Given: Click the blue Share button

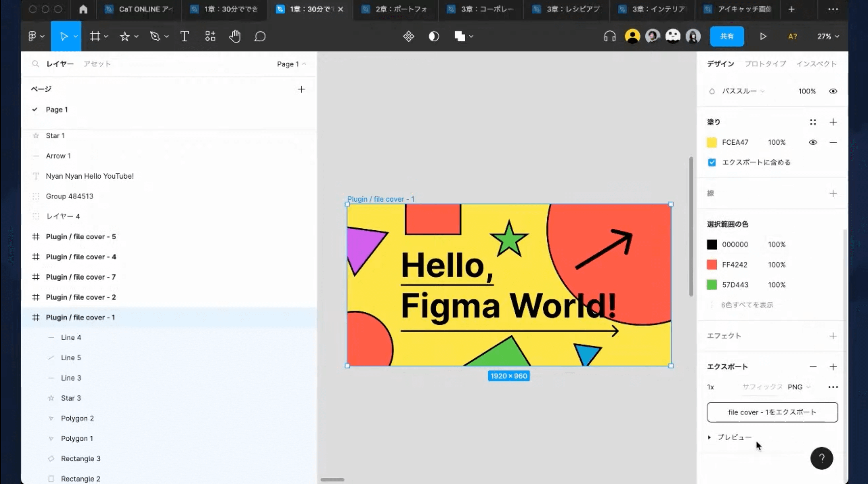Looking at the screenshot, I should (x=727, y=36).
